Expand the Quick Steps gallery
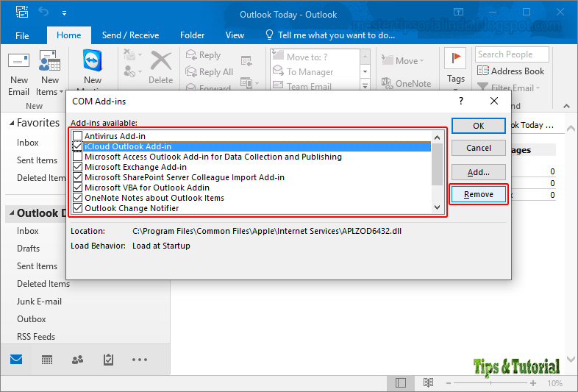Viewport: 578px width, 392px height. [x=365, y=86]
